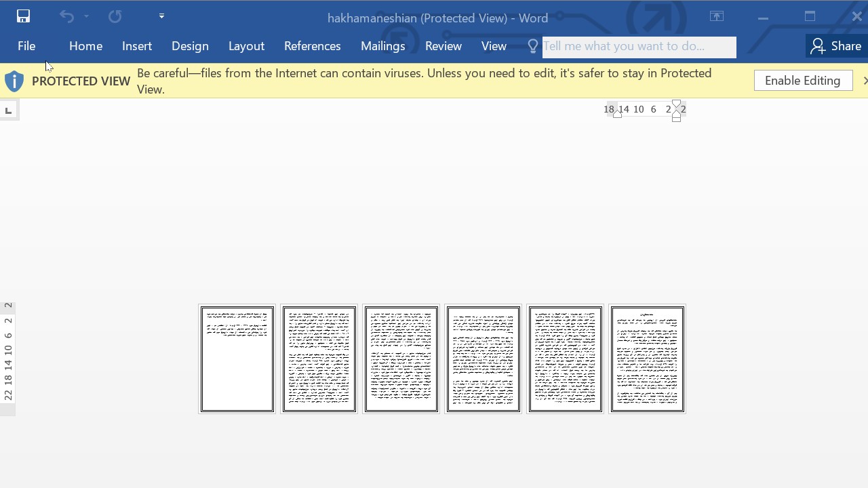Maximize the Word window
Image resolution: width=868 pixels, height=488 pixels.
coord(810,16)
